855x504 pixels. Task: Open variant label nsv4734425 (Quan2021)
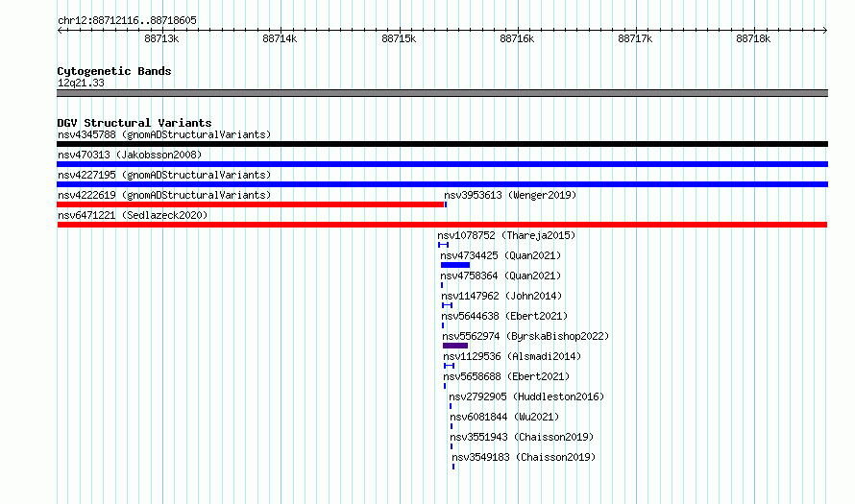[x=501, y=255]
